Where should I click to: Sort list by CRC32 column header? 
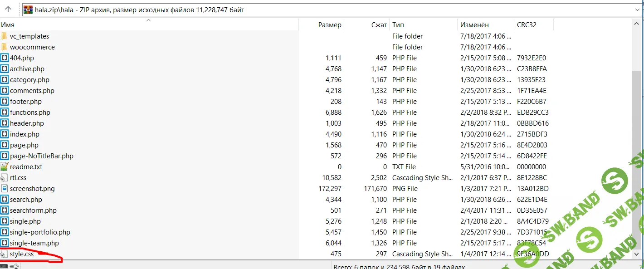pos(527,25)
